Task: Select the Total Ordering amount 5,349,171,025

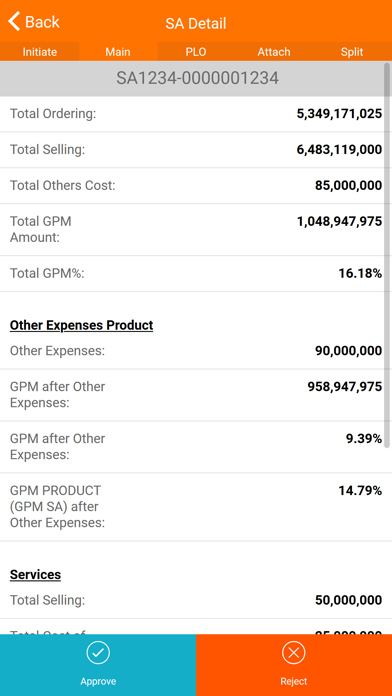Action: [x=339, y=114]
